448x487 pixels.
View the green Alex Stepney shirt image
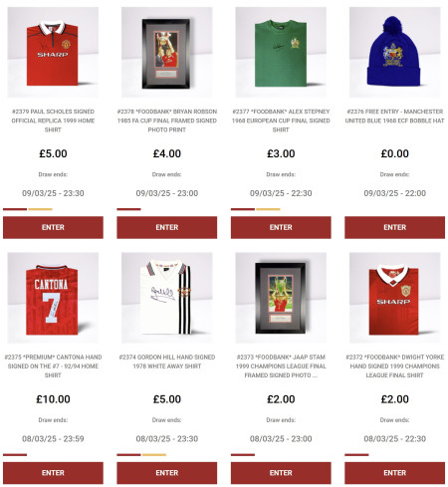pyautogui.click(x=281, y=52)
